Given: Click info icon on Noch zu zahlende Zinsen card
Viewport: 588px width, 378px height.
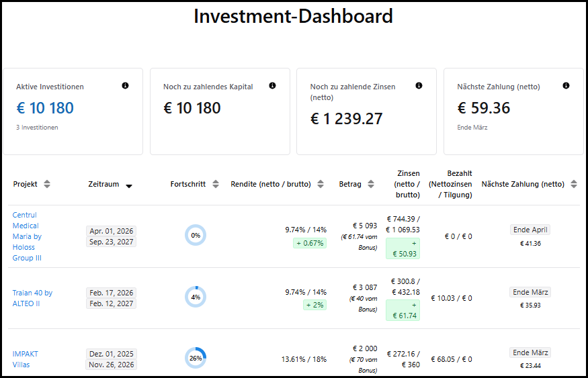Looking at the screenshot, I should click(x=419, y=86).
